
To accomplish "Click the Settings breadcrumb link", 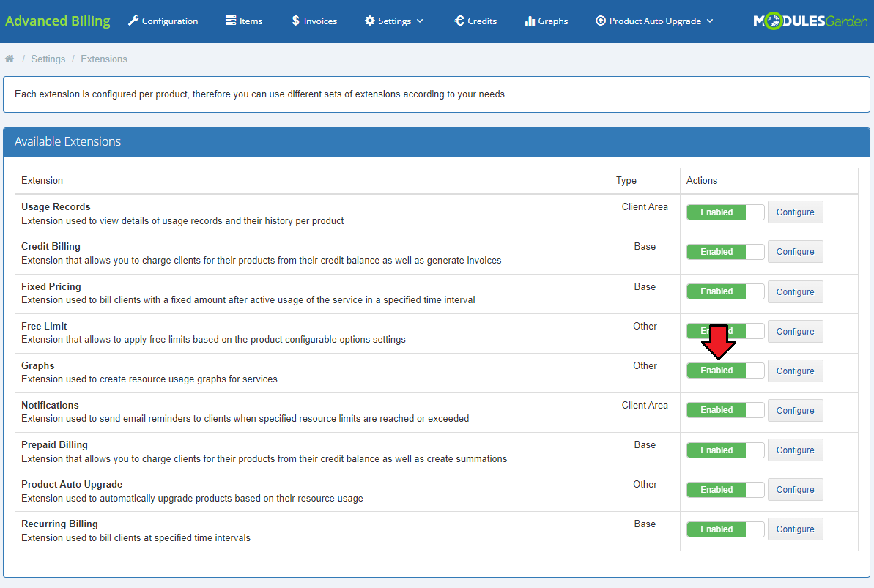I will coord(48,59).
